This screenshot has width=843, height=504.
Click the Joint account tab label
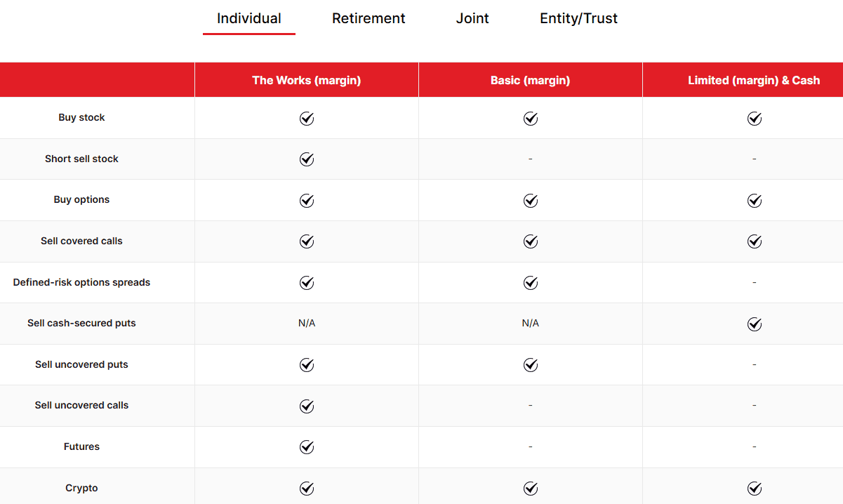[472, 18]
